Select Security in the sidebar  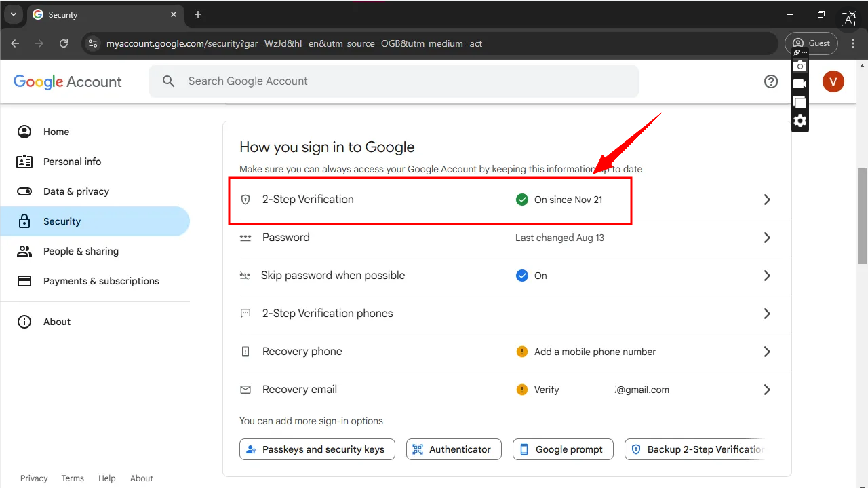coord(95,221)
